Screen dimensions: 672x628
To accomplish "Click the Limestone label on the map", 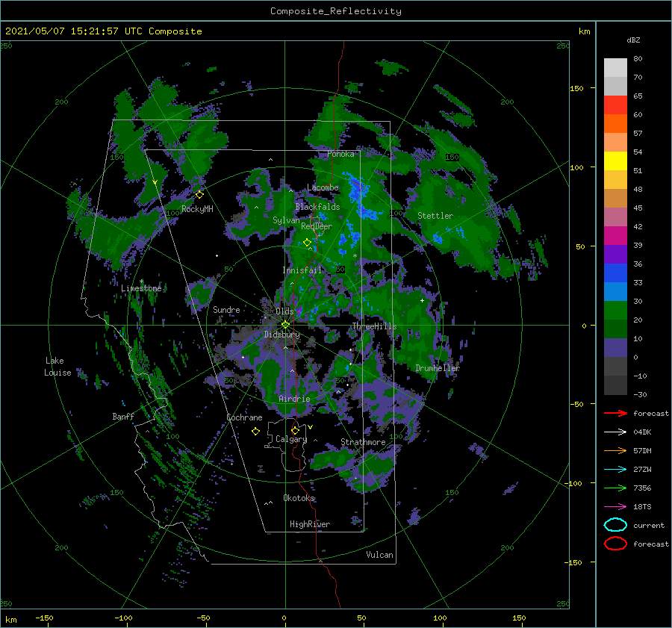I will pyautogui.click(x=141, y=288).
